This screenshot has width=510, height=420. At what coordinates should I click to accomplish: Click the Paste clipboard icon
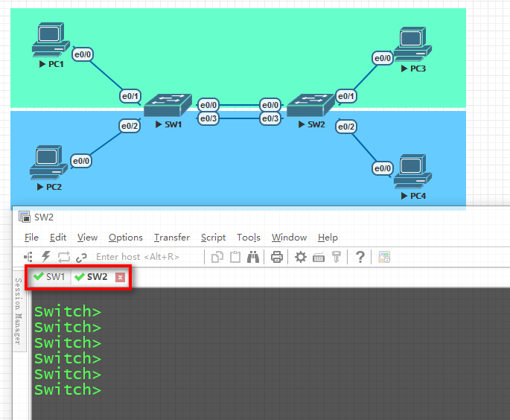pos(235,257)
